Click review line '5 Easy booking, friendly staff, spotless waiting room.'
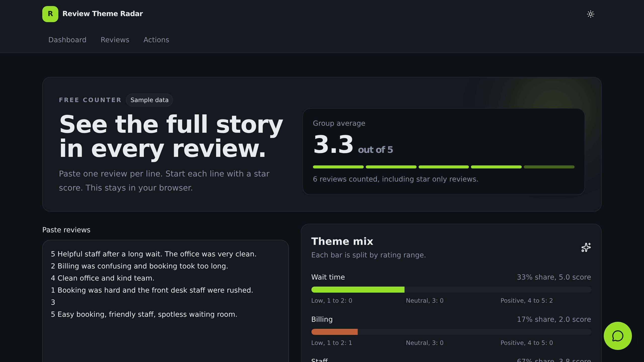This screenshot has height=362, width=644. [144, 314]
